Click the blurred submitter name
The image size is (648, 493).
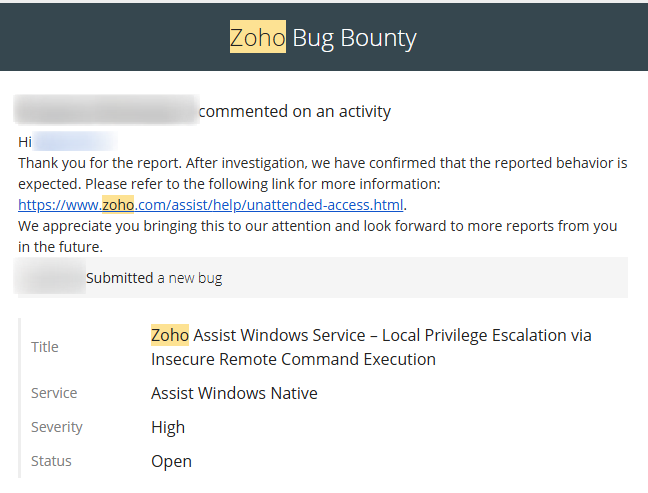click(x=51, y=278)
